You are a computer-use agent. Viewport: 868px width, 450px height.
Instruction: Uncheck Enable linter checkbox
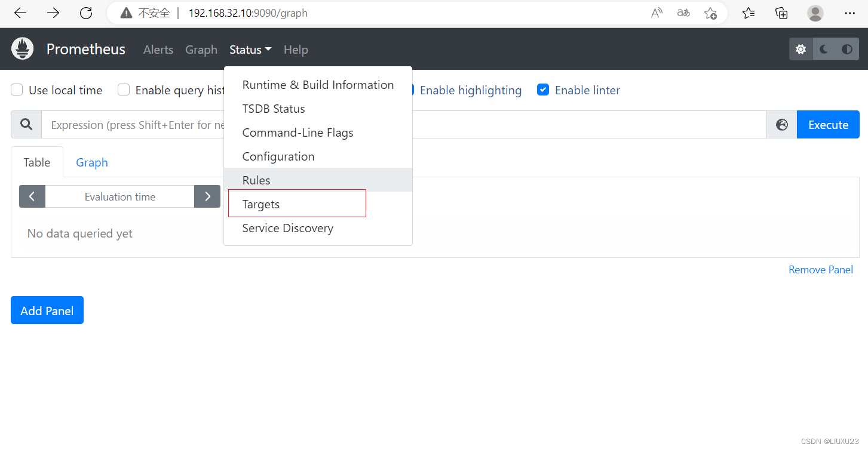543,90
